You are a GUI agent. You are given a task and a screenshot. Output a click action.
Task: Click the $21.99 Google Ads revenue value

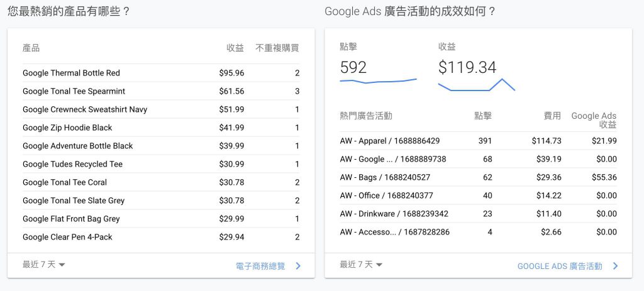click(x=604, y=141)
